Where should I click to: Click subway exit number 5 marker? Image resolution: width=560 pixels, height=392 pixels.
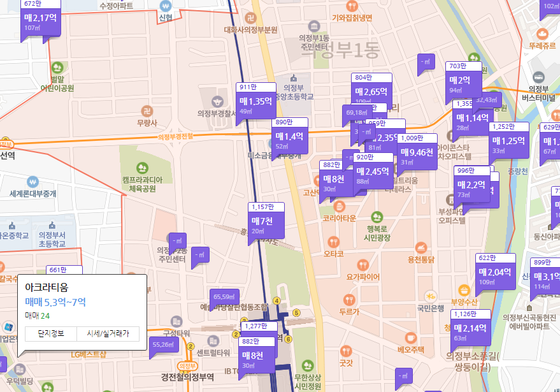pos(296,313)
